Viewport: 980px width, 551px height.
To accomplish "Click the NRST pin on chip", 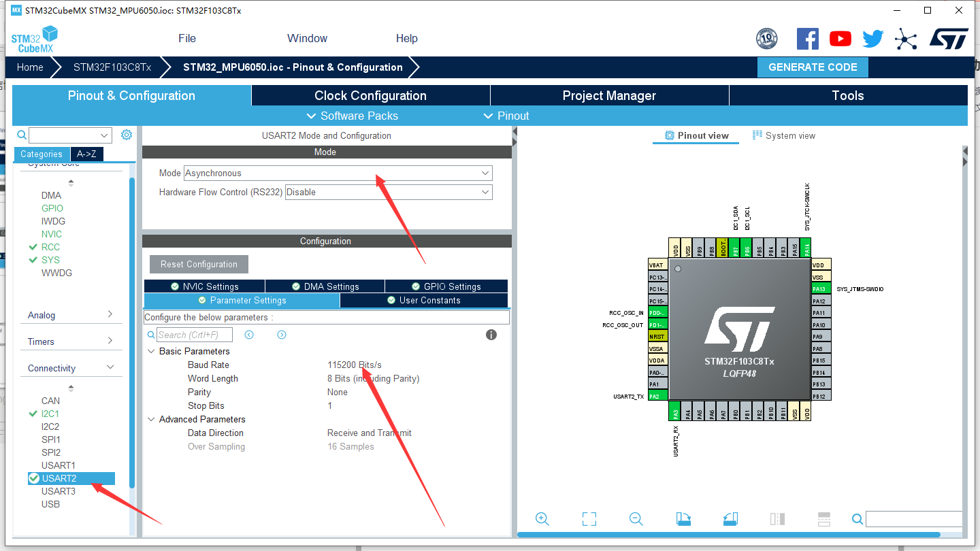I will [658, 336].
